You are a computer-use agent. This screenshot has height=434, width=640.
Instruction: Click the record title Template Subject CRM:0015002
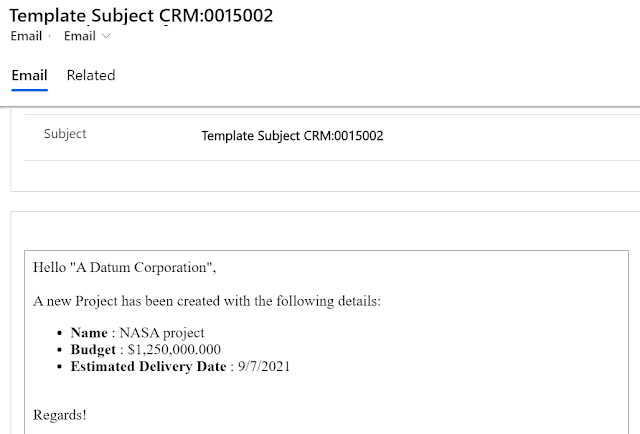(141, 15)
